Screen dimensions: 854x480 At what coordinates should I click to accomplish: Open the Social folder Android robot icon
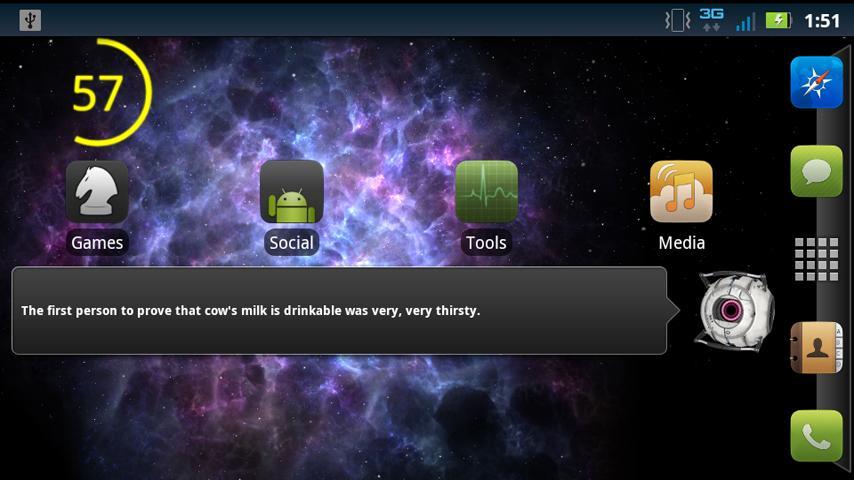click(x=291, y=192)
